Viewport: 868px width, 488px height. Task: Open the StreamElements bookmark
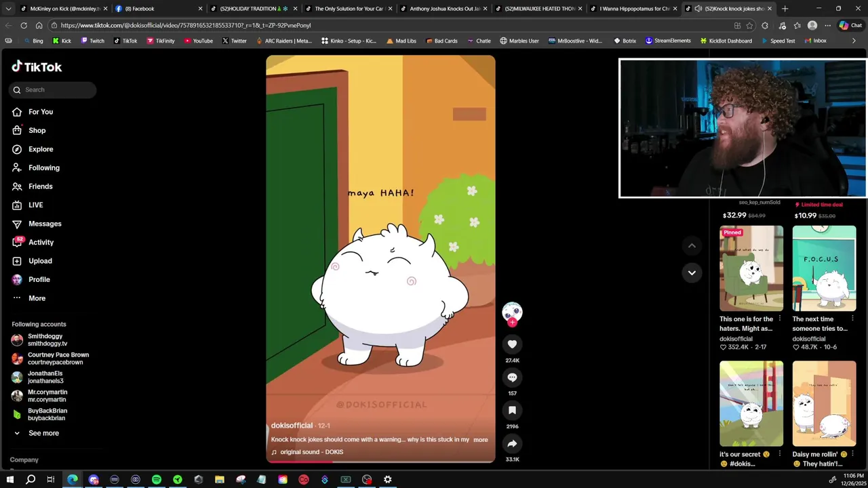click(x=667, y=41)
